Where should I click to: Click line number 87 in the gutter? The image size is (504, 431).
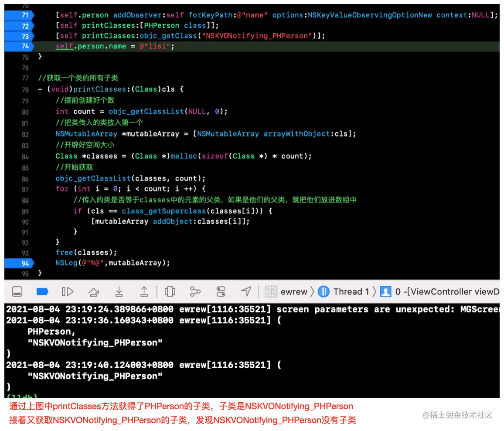[x=25, y=189]
